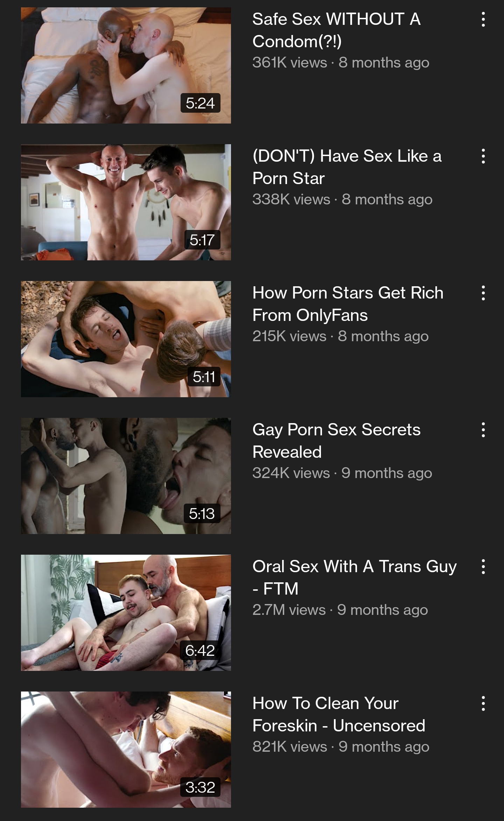This screenshot has width=504, height=821.
Task: Play the thumbnail with the 5:17 duration
Action: click(126, 202)
